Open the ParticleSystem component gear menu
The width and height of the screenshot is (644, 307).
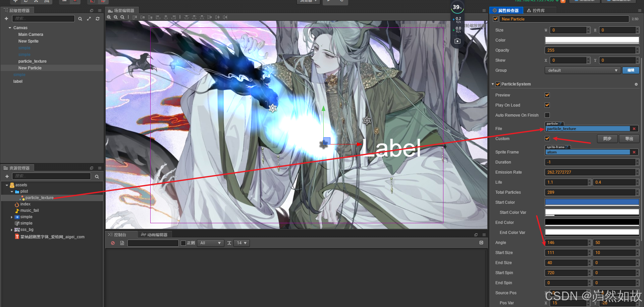tap(636, 84)
